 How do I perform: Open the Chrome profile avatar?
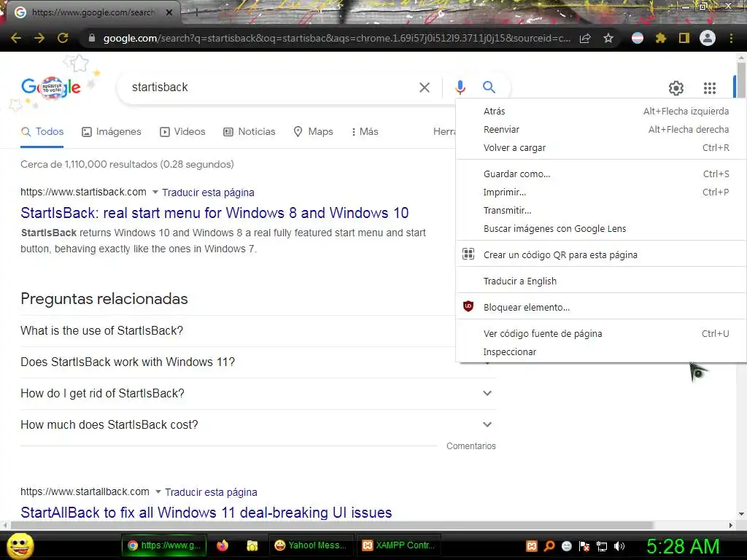tap(708, 38)
